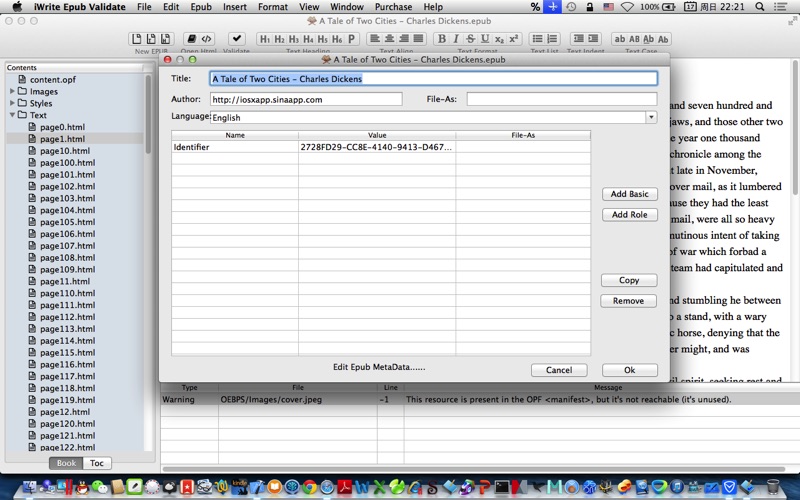
Task: Click the Contents sidebar scrollbar
Action: pos(148,114)
